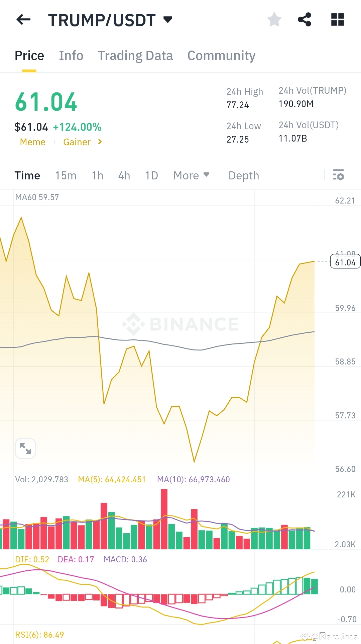Screen dimensions: 361x644
Task: Expand the chart to fullscreen
Action: pyautogui.click(x=25, y=448)
